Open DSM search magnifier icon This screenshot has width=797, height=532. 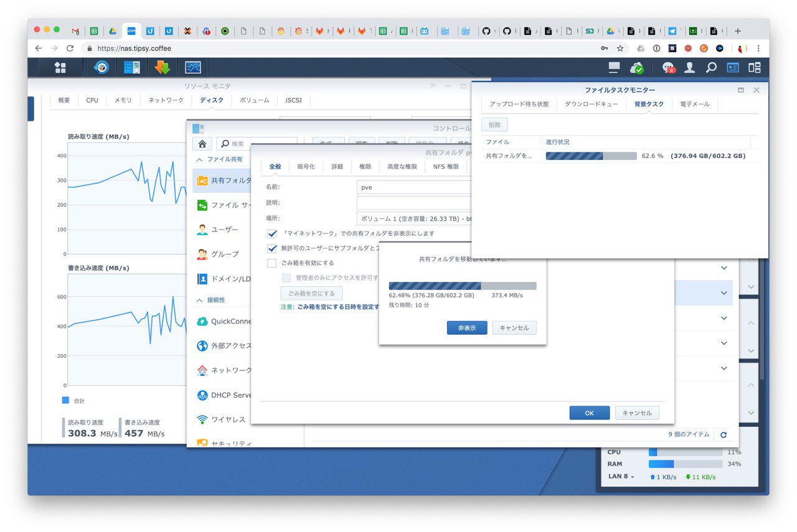pos(711,67)
